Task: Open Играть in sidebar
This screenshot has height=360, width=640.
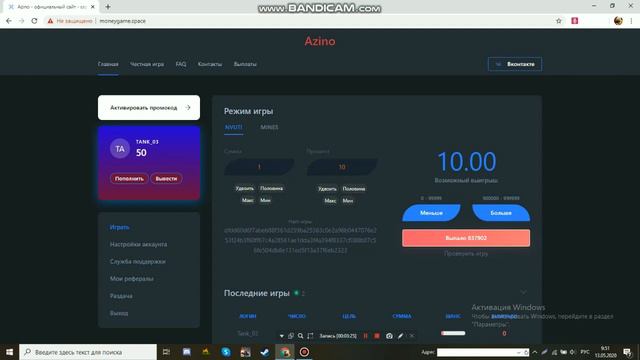Action: tap(120, 227)
